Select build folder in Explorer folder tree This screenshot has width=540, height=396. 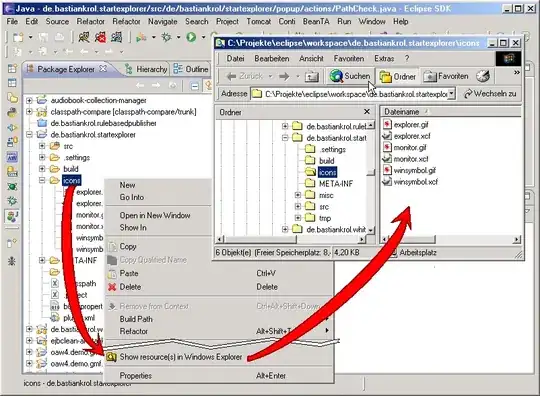point(326,161)
